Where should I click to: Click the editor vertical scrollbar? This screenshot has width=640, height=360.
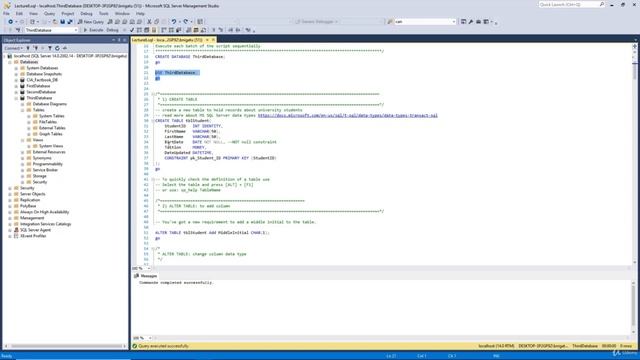click(635, 155)
